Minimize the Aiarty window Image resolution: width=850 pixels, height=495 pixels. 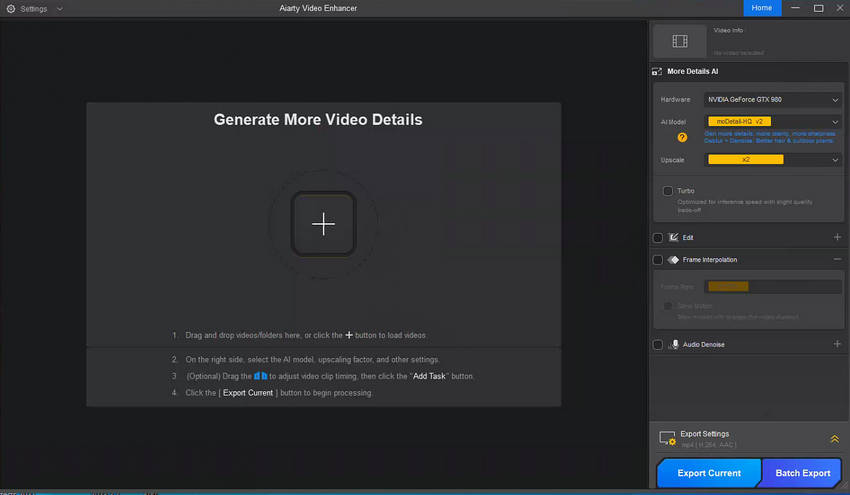coord(795,8)
